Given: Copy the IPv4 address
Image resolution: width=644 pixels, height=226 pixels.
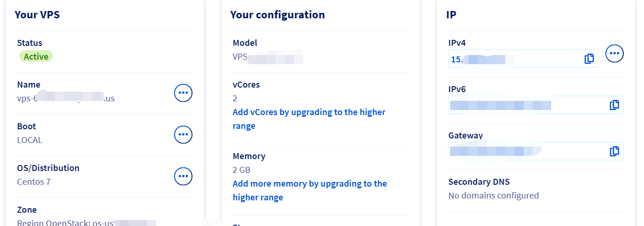Looking at the screenshot, I should (589, 59).
